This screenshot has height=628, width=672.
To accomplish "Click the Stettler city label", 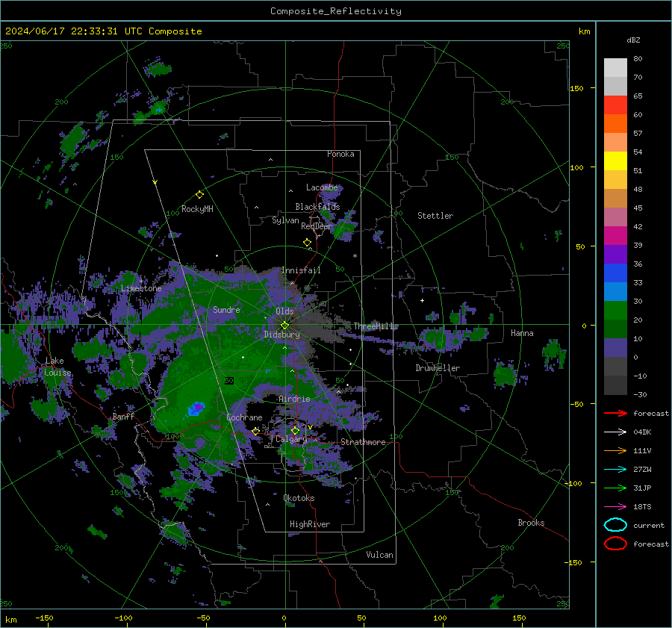I will click(435, 216).
